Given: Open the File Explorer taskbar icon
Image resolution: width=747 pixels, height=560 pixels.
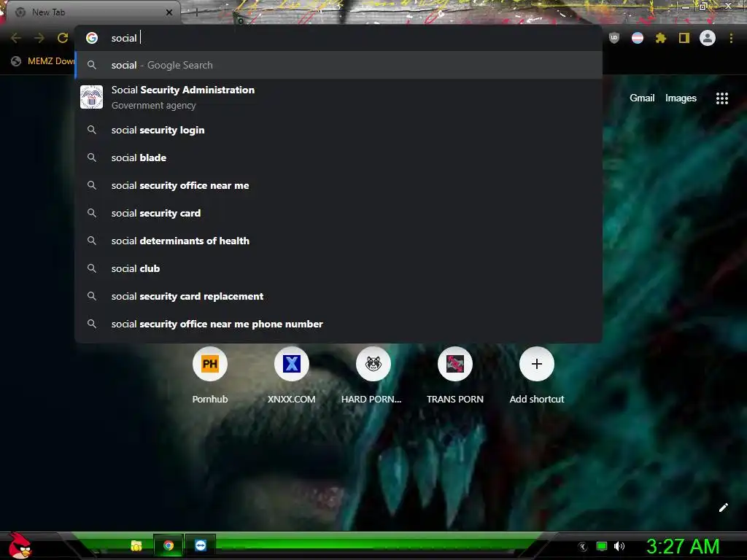Looking at the screenshot, I should tap(136, 545).
